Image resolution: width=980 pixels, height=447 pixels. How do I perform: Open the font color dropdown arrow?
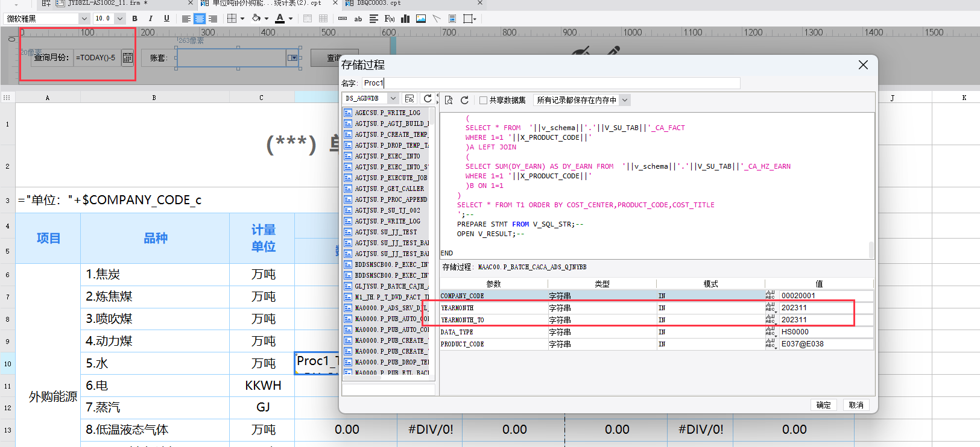[x=290, y=19]
